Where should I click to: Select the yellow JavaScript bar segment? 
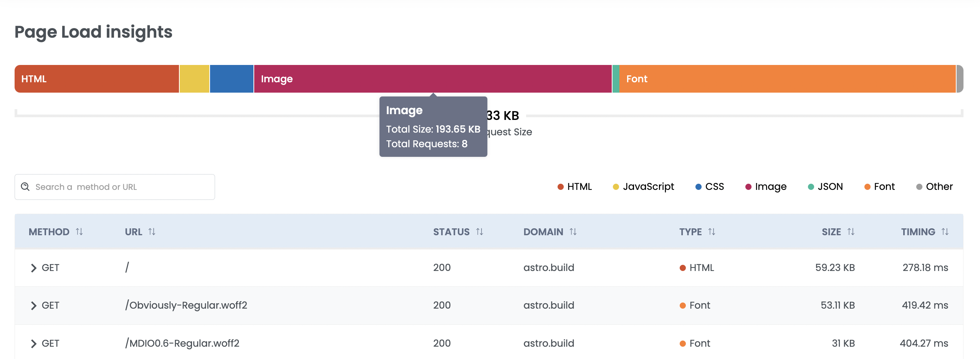pyautogui.click(x=194, y=79)
